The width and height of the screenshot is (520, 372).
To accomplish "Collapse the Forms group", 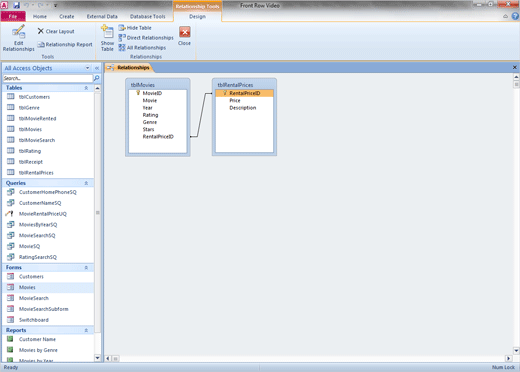I will 86,268.
